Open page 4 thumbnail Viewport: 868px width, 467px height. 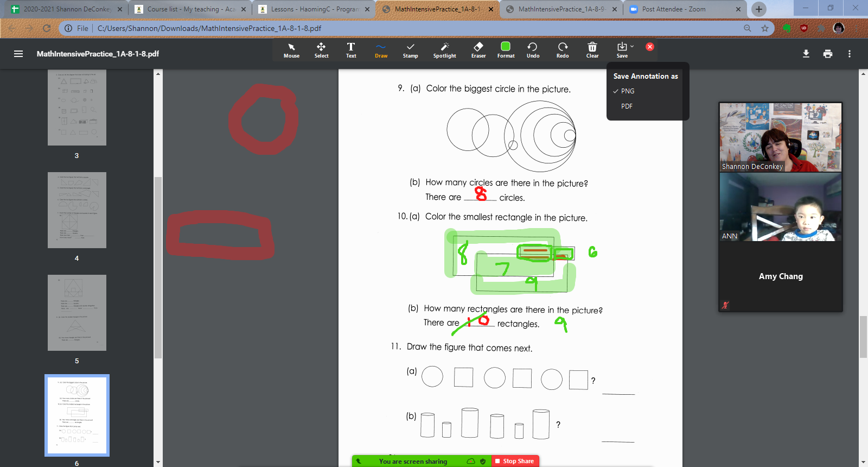tap(77, 210)
